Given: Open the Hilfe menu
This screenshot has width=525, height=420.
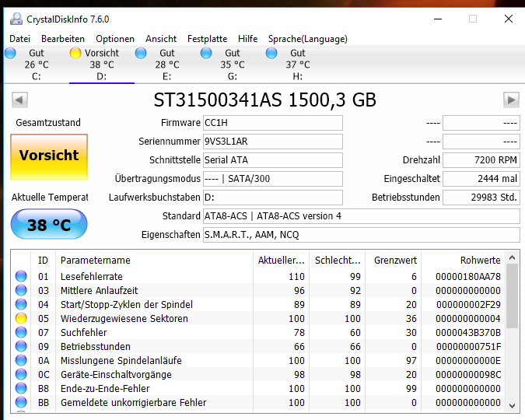Looking at the screenshot, I should point(248,39).
